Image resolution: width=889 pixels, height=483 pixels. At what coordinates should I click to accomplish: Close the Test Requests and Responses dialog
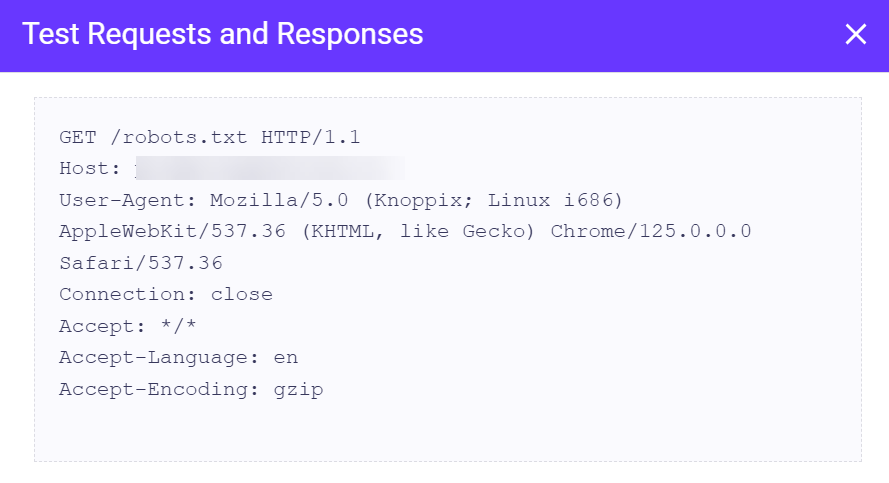point(856,34)
